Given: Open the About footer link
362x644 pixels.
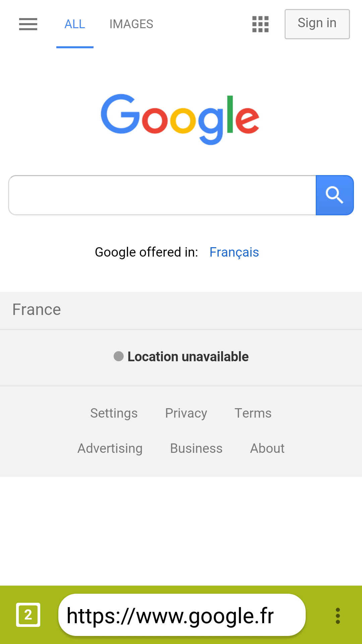Looking at the screenshot, I should pyautogui.click(x=267, y=448).
